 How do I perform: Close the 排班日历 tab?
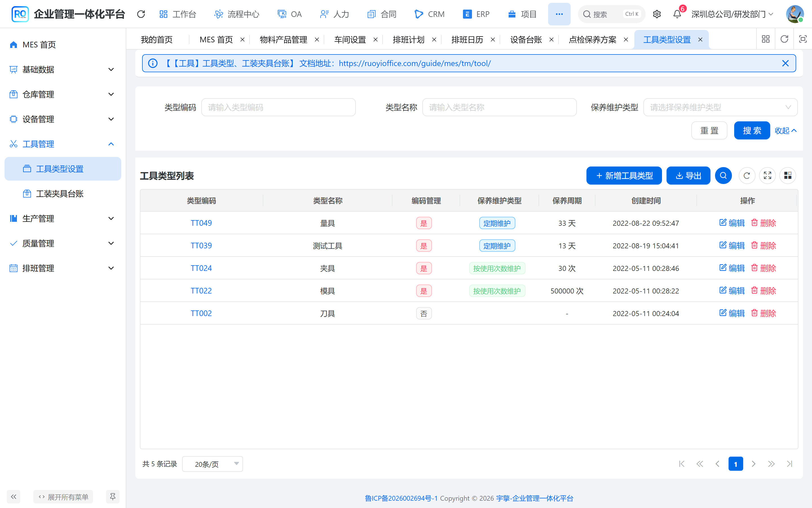tap(493, 40)
